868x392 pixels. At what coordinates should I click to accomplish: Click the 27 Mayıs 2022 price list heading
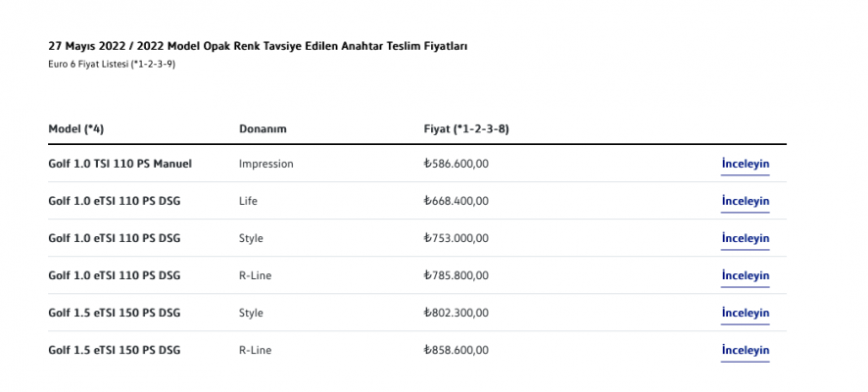click(258, 46)
